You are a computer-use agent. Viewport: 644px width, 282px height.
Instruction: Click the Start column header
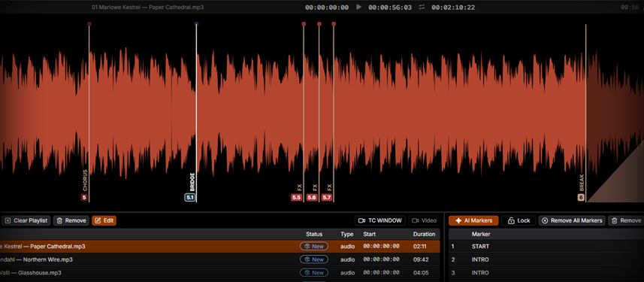coord(370,235)
